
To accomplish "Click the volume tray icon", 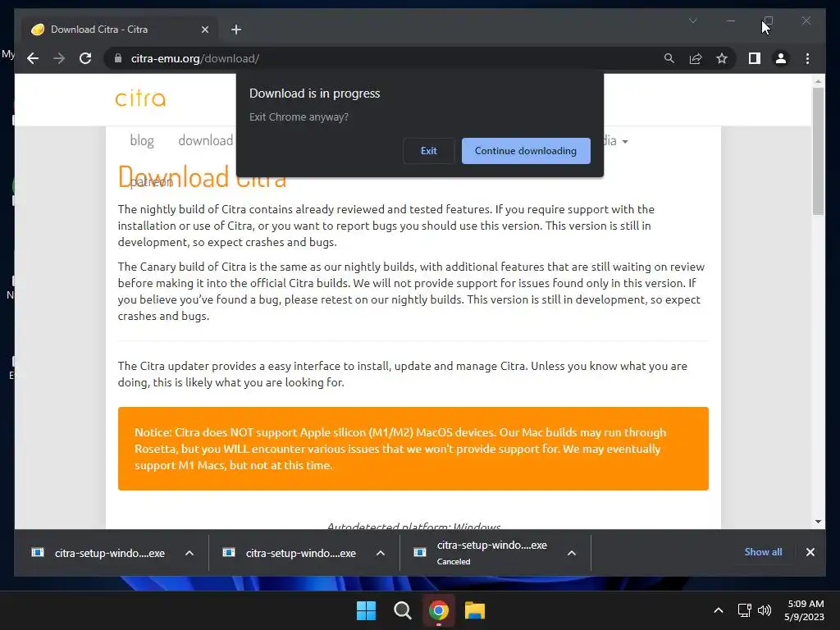I will 765,610.
